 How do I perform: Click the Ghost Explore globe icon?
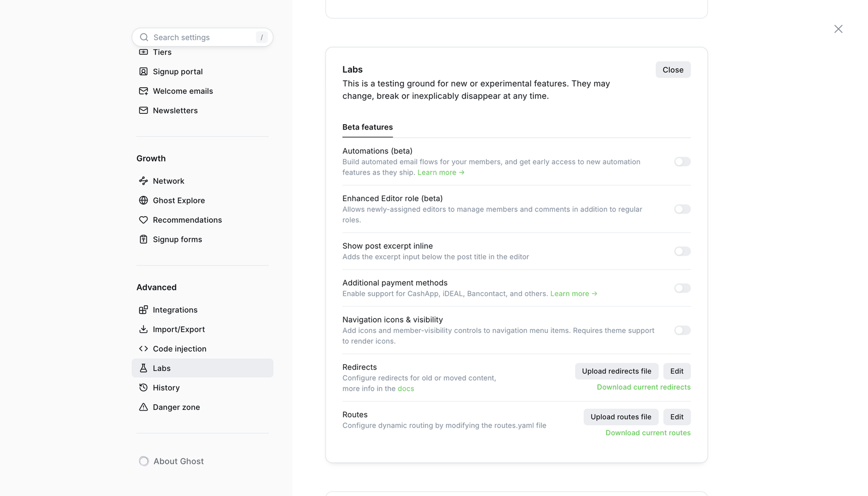coord(143,201)
